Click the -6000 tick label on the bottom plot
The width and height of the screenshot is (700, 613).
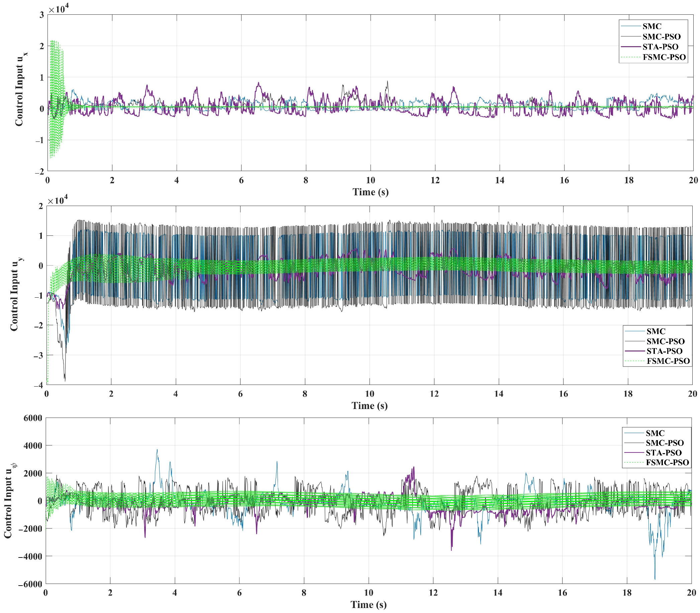click(x=30, y=584)
